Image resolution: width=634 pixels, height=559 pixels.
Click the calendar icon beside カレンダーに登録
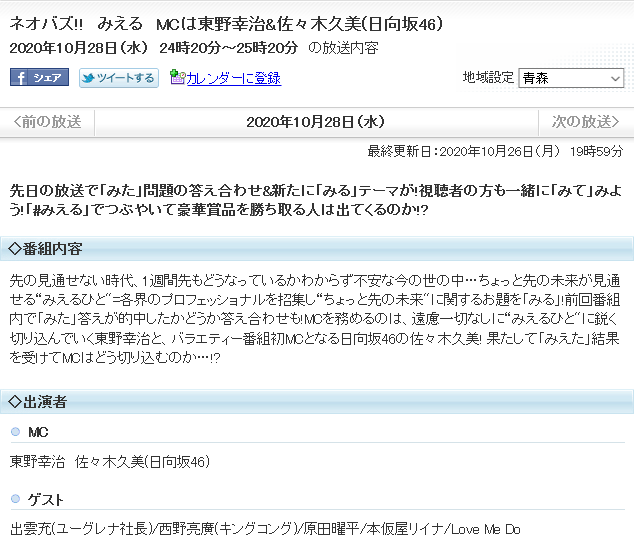pos(177,77)
